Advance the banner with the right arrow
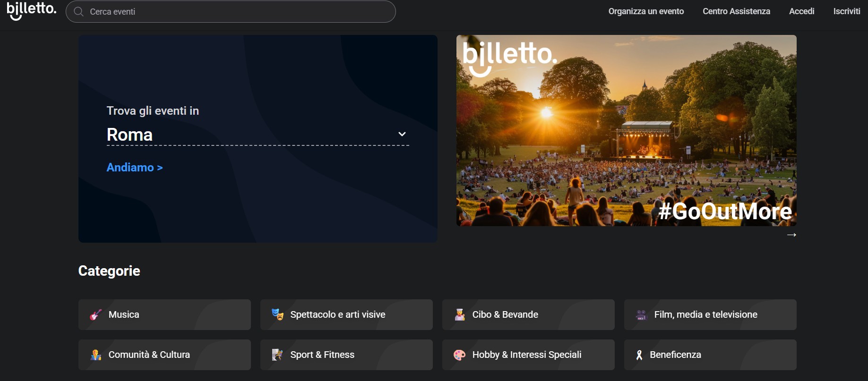The width and height of the screenshot is (868, 381). pyautogui.click(x=791, y=235)
